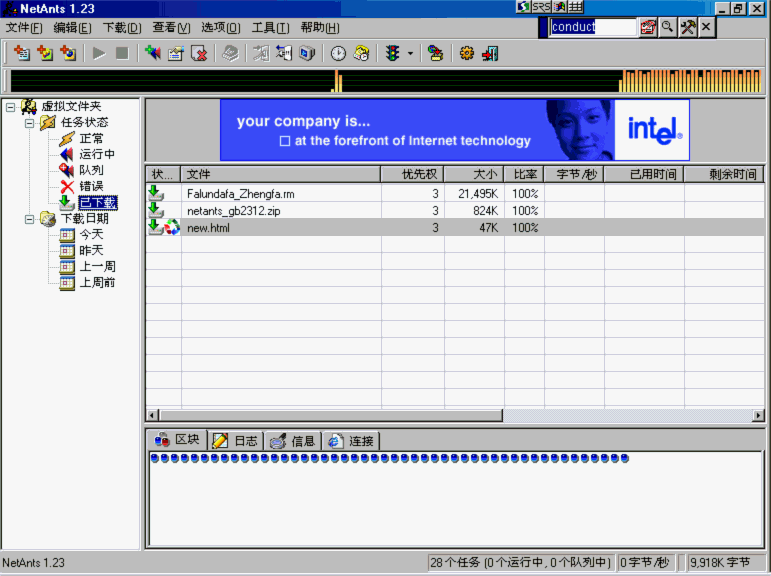Click the exit door toolbar icon
The width and height of the screenshot is (771, 576).
pyautogui.click(x=490, y=53)
